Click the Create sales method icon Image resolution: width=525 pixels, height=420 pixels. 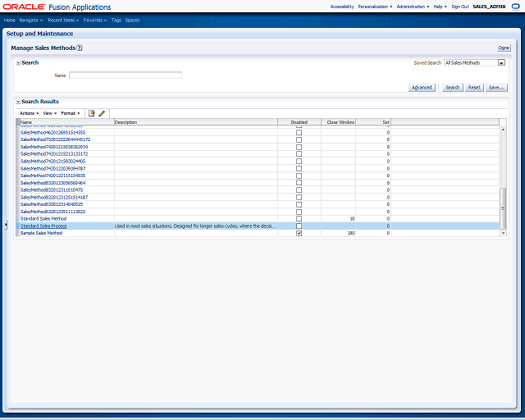pos(91,113)
